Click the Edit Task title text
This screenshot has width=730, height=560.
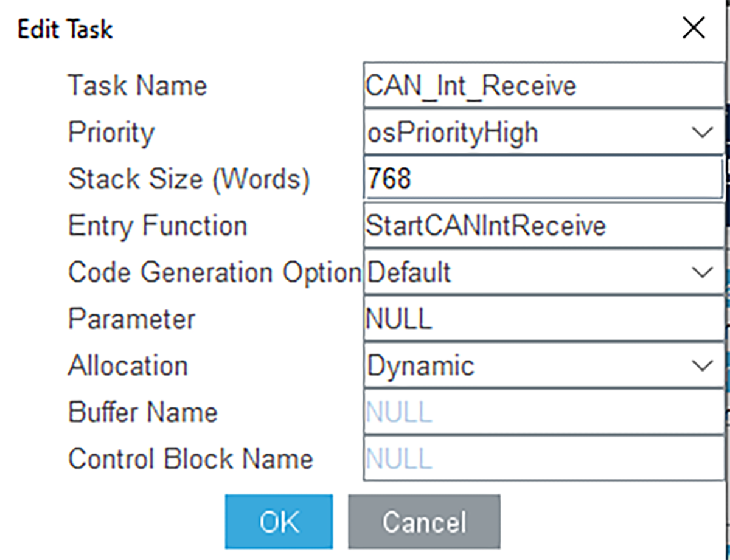(x=65, y=29)
